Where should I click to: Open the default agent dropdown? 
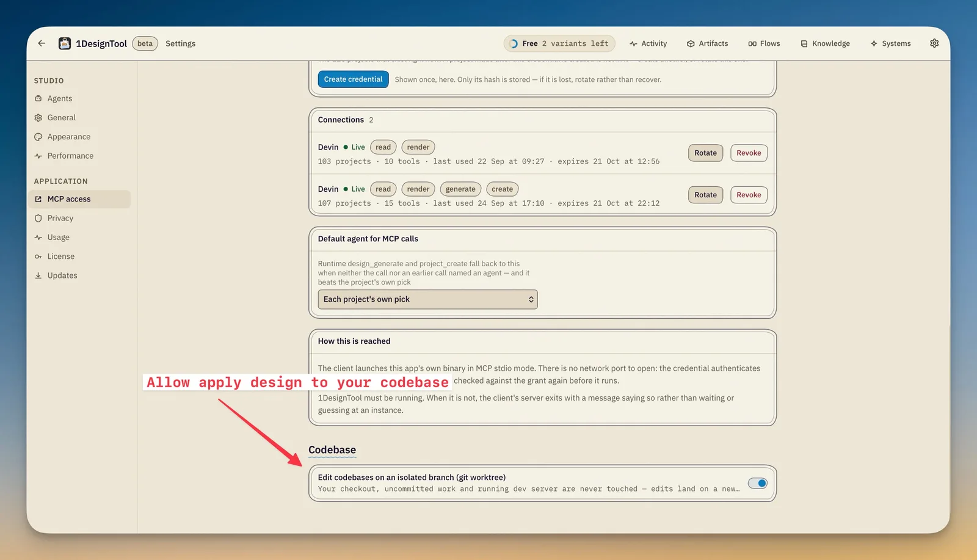pyautogui.click(x=427, y=299)
